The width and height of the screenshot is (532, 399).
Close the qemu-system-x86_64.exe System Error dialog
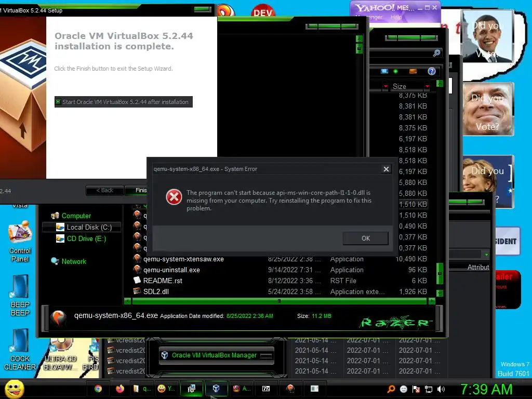pyautogui.click(x=386, y=169)
